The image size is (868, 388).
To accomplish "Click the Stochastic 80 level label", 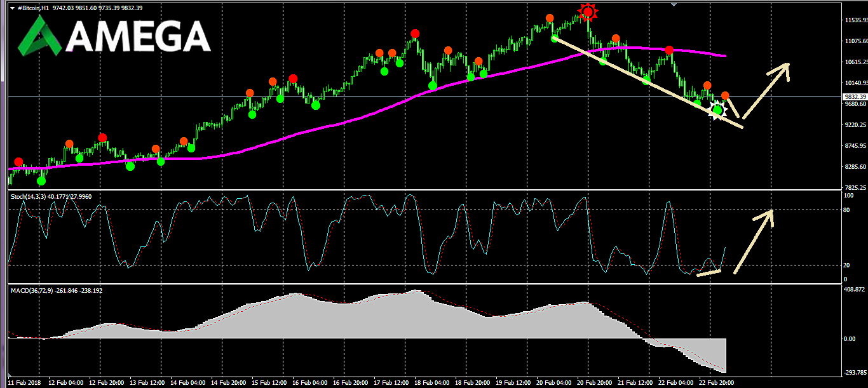I will click(x=847, y=210).
